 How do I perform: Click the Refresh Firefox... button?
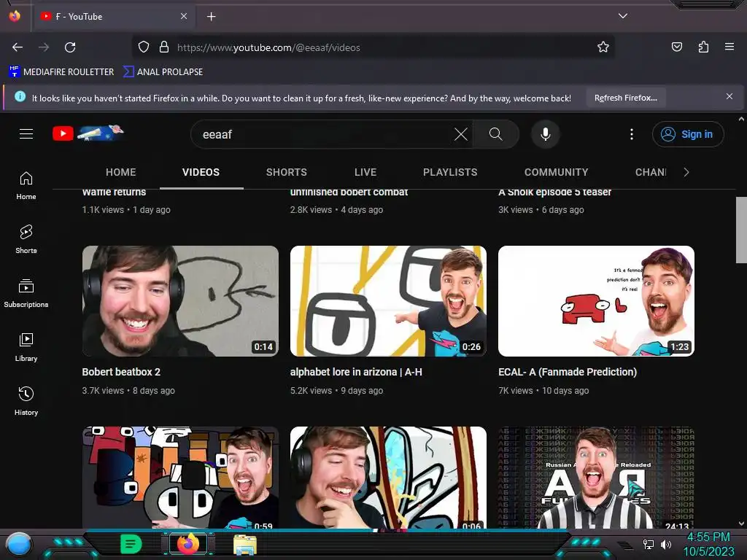click(625, 98)
